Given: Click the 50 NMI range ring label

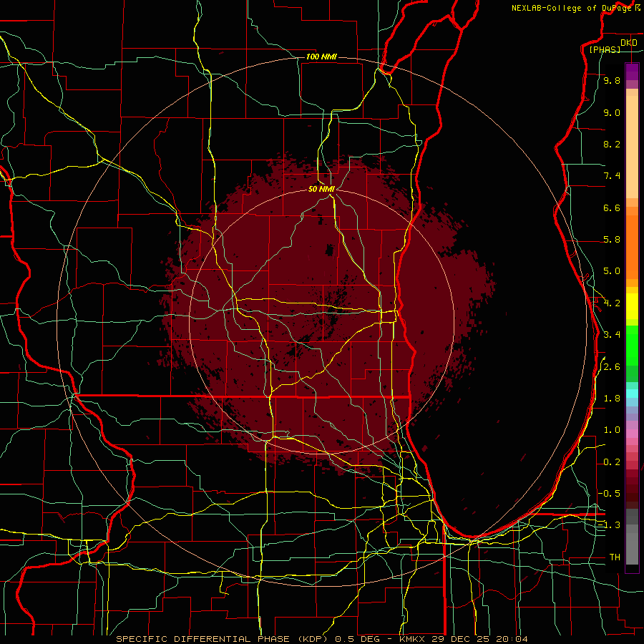Looking at the screenshot, I should click(321, 189).
